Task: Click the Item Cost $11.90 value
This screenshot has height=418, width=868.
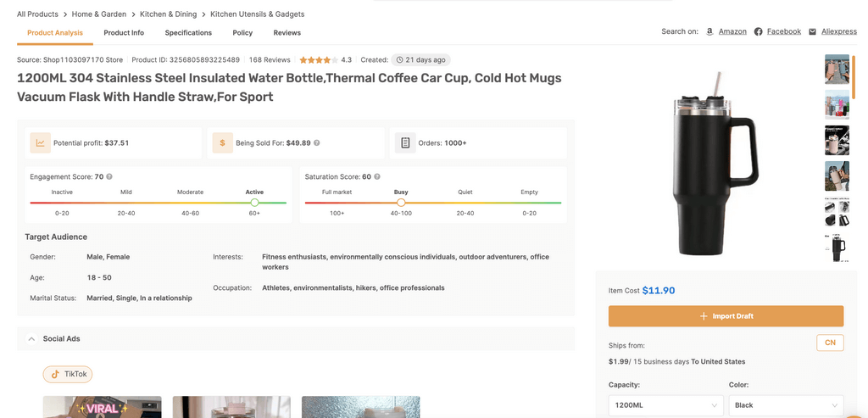Action: coord(658,291)
